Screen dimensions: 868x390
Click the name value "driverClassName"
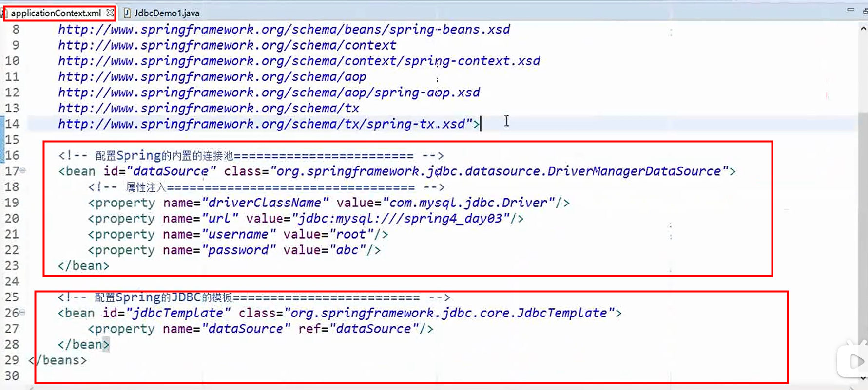tap(265, 203)
